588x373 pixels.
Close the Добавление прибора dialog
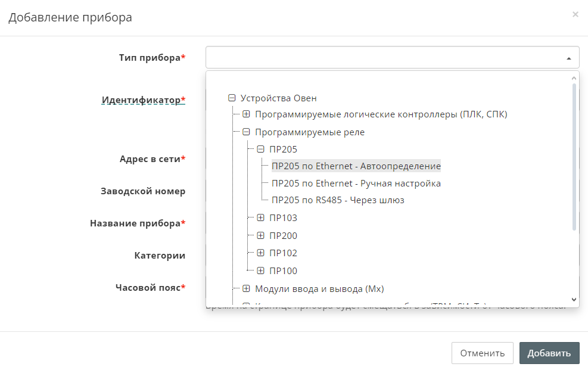(x=575, y=14)
